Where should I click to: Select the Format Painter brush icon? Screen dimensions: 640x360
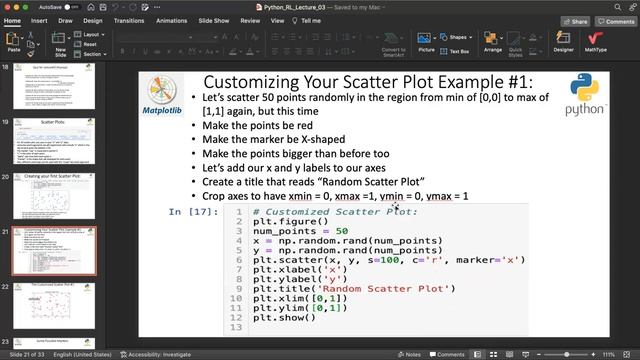[30, 53]
